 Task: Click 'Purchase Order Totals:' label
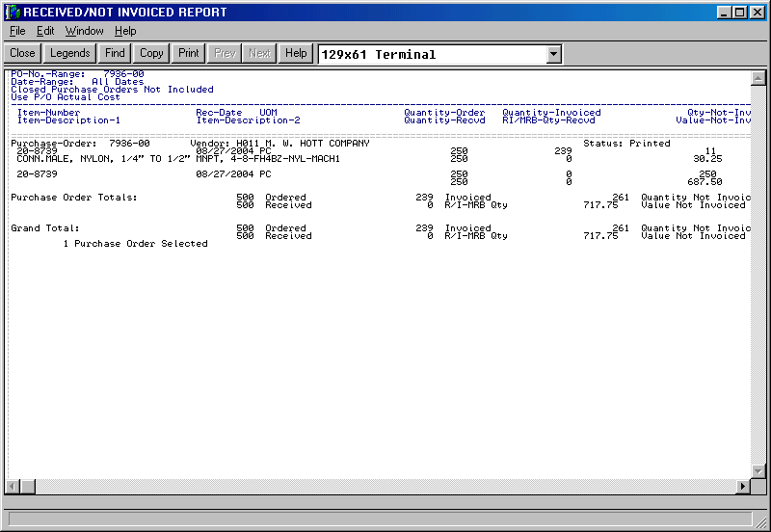click(x=74, y=198)
